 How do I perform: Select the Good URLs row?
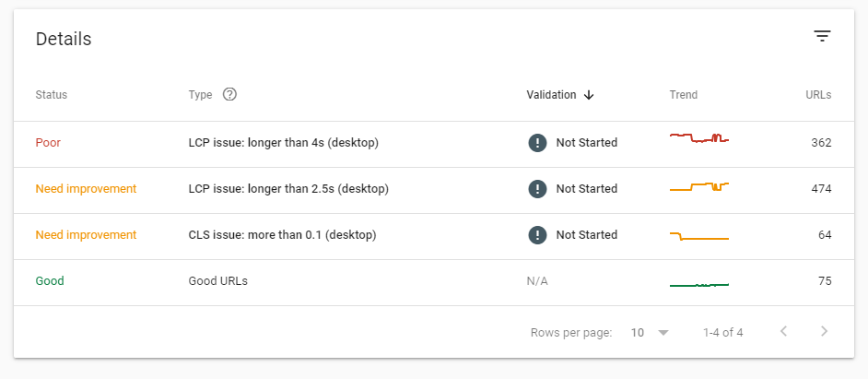click(x=217, y=281)
